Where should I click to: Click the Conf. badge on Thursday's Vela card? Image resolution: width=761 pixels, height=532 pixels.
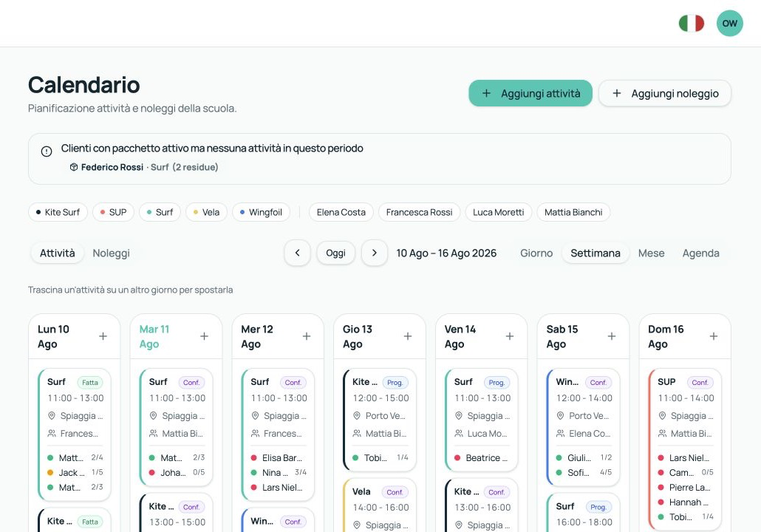click(x=395, y=492)
